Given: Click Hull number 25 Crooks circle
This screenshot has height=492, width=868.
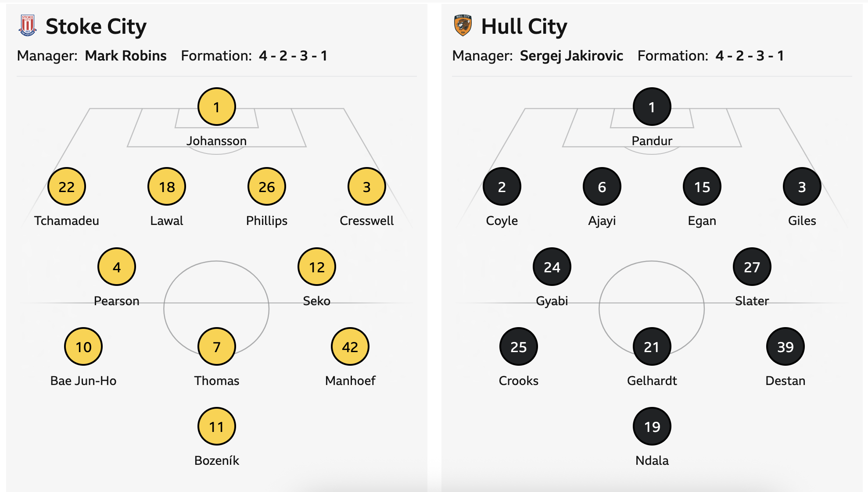Looking at the screenshot, I should (518, 347).
